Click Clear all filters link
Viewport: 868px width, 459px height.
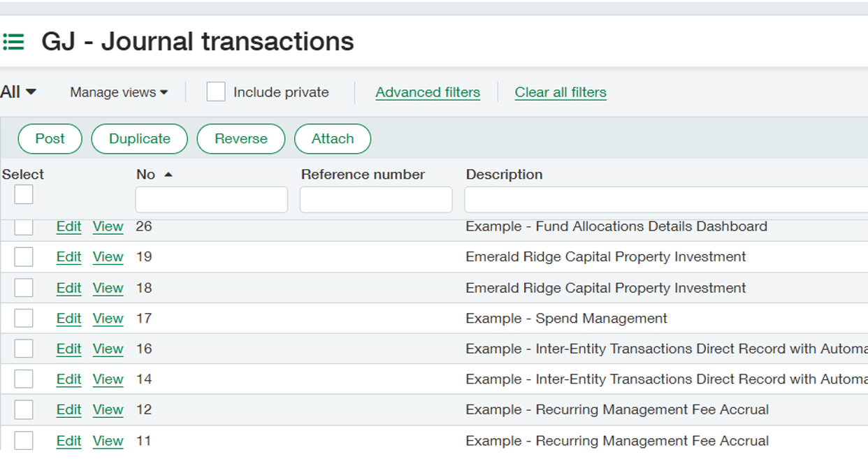pyautogui.click(x=560, y=92)
